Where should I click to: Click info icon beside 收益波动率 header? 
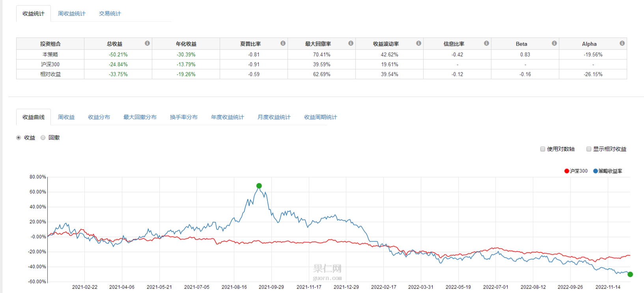pyautogui.click(x=418, y=43)
